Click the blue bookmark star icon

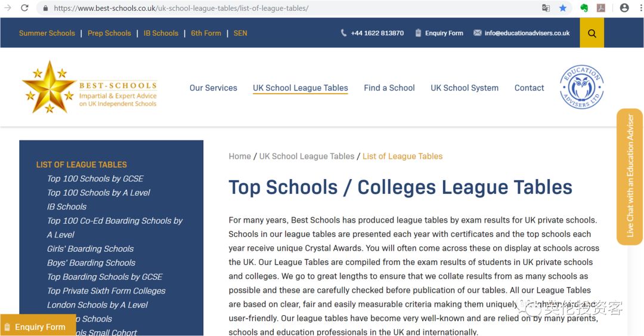pyautogui.click(x=563, y=8)
